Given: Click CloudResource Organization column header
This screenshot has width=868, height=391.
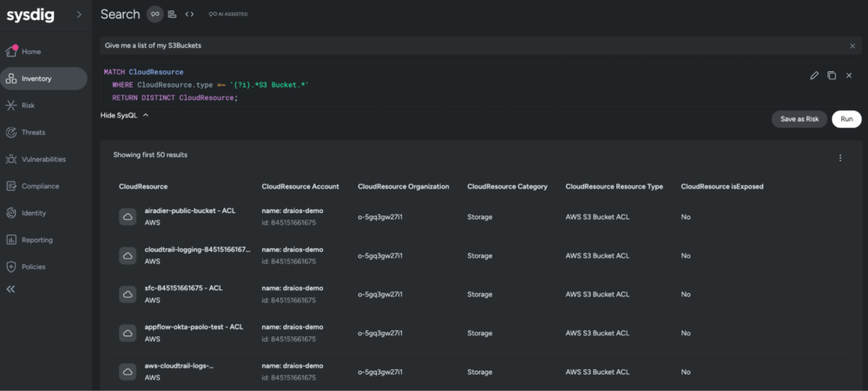Looking at the screenshot, I should (404, 187).
